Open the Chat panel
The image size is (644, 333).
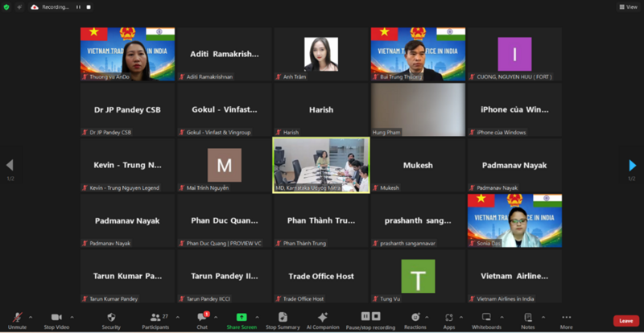[202, 319]
